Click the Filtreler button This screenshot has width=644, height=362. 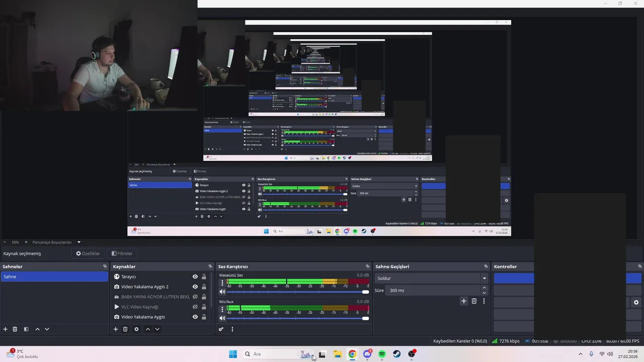pos(122,253)
